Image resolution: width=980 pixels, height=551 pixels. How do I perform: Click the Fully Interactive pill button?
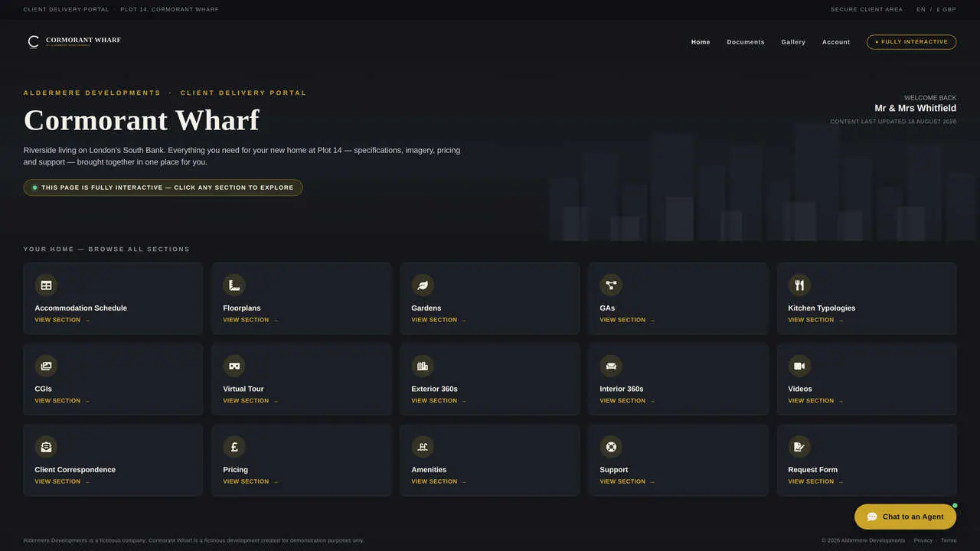[911, 42]
